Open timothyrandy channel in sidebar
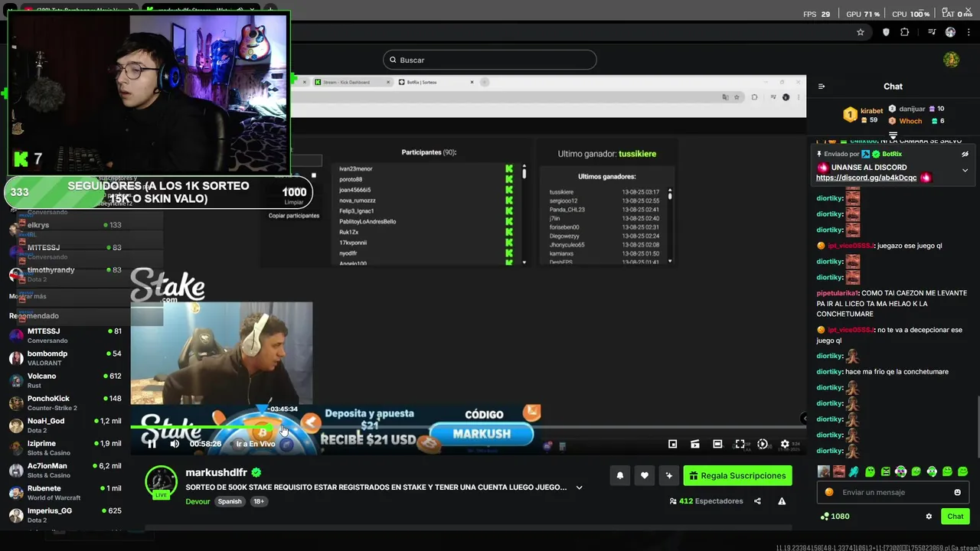The width and height of the screenshot is (980, 551). click(x=66, y=274)
